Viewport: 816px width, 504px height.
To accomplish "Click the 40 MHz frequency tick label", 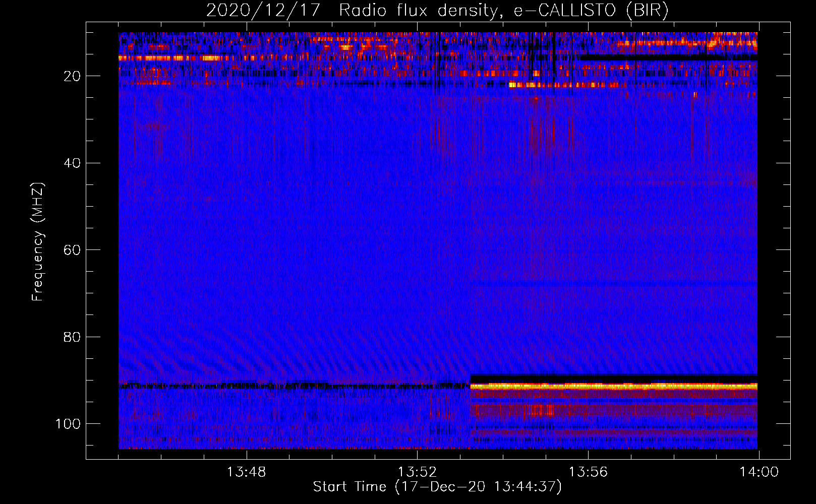I will 72,163.
